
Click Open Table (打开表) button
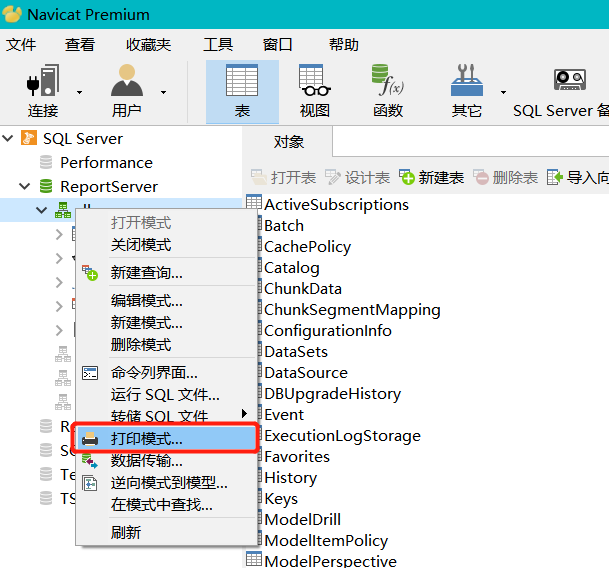[283, 178]
